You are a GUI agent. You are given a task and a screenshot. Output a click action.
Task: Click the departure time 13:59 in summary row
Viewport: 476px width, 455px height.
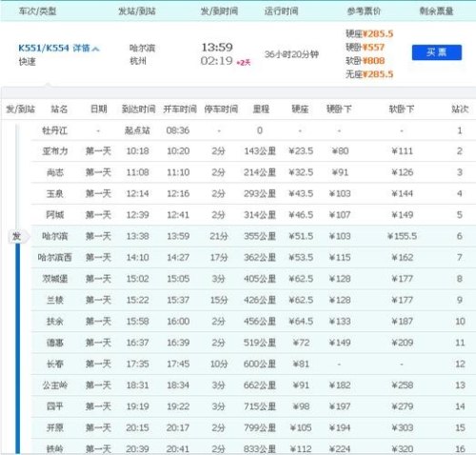217,48
